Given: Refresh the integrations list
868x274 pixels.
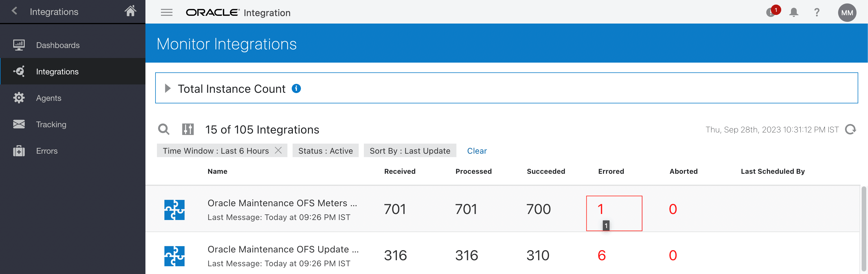Looking at the screenshot, I should 850,129.
